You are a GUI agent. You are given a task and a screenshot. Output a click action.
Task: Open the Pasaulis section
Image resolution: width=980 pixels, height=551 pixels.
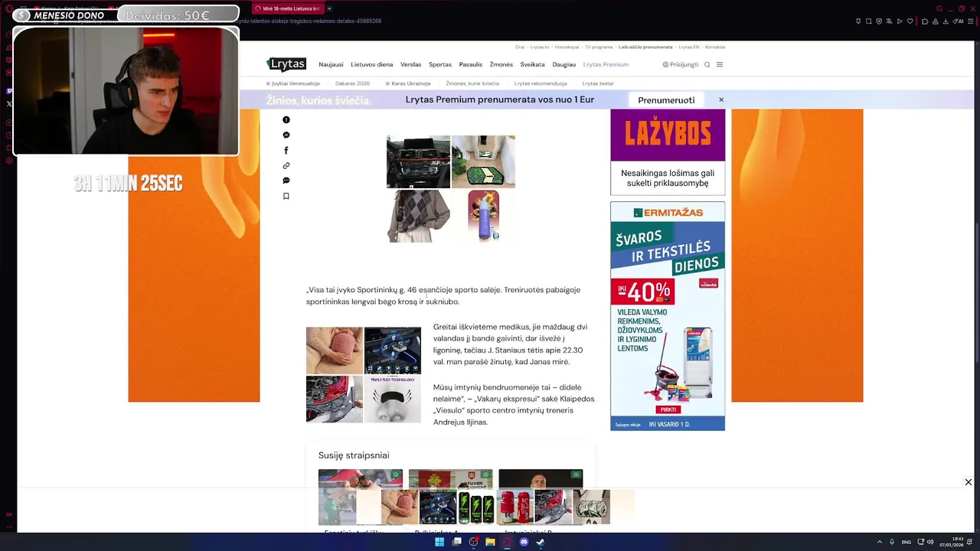[x=471, y=64]
